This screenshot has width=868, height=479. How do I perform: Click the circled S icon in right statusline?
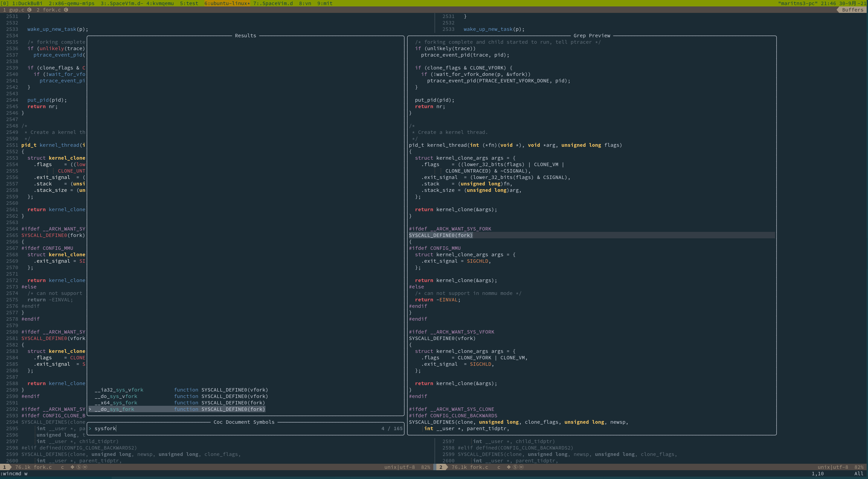point(515,467)
